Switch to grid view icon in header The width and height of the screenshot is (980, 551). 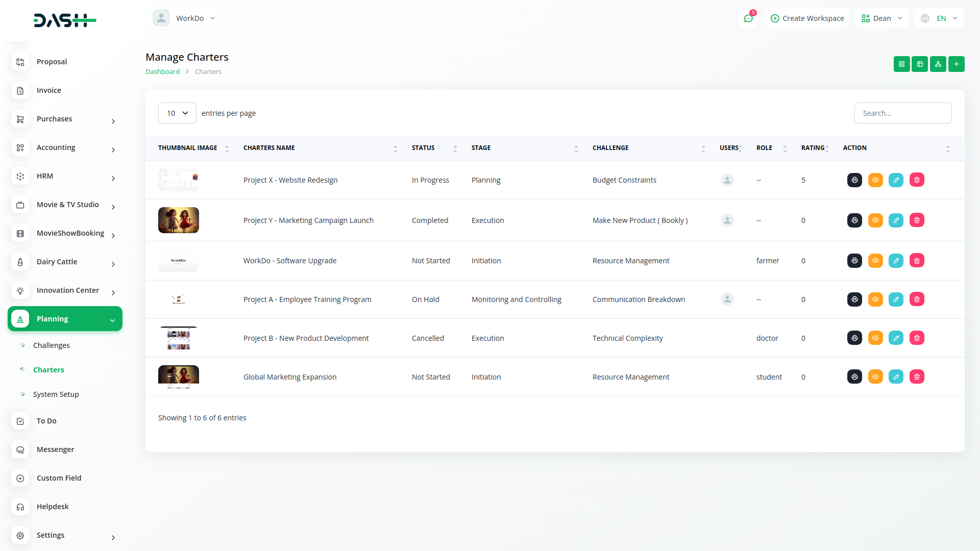click(x=901, y=64)
